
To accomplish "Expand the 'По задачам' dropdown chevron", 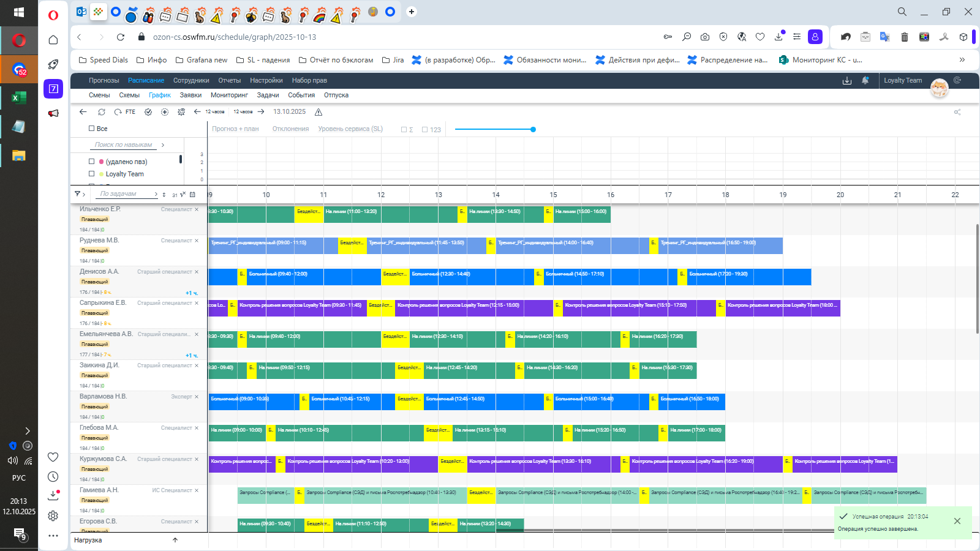I will click(x=156, y=194).
